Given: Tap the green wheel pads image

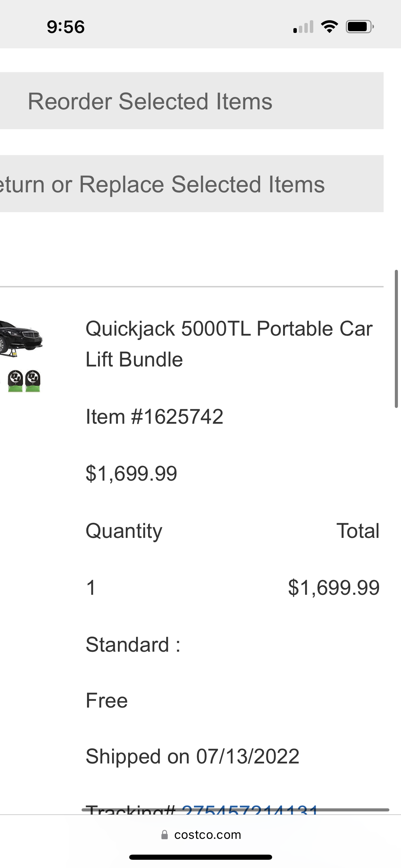Looking at the screenshot, I should [x=24, y=381].
